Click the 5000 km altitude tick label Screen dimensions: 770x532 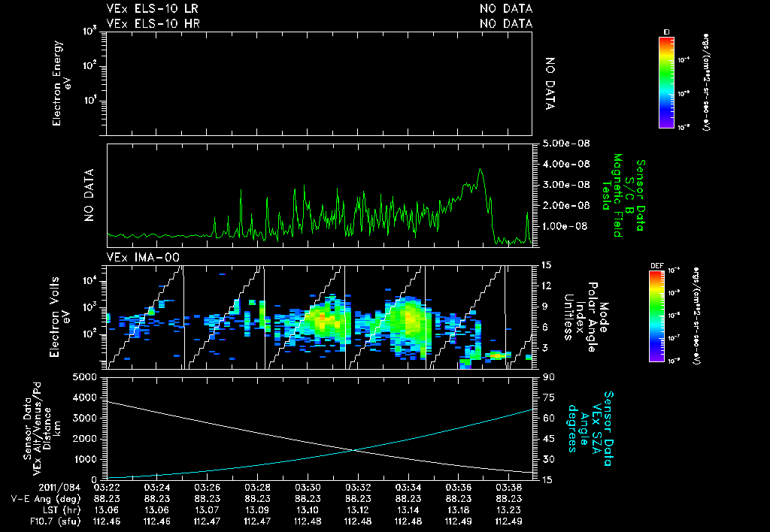(x=84, y=377)
